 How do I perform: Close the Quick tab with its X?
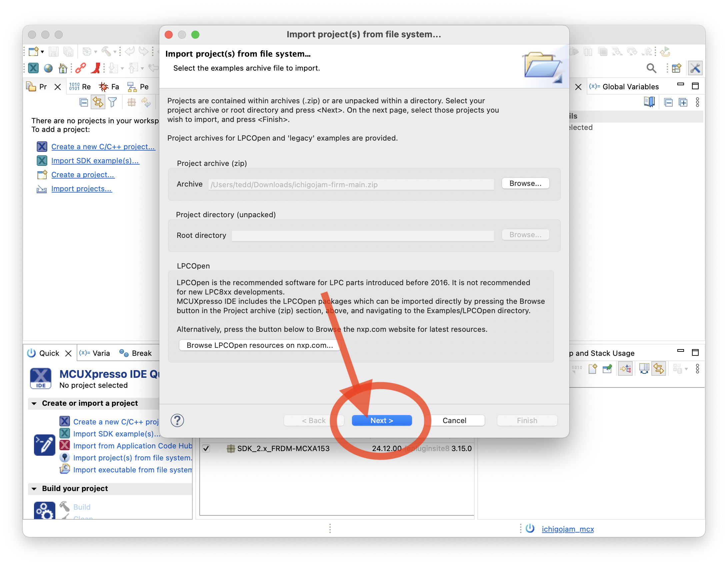pos(68,353)
